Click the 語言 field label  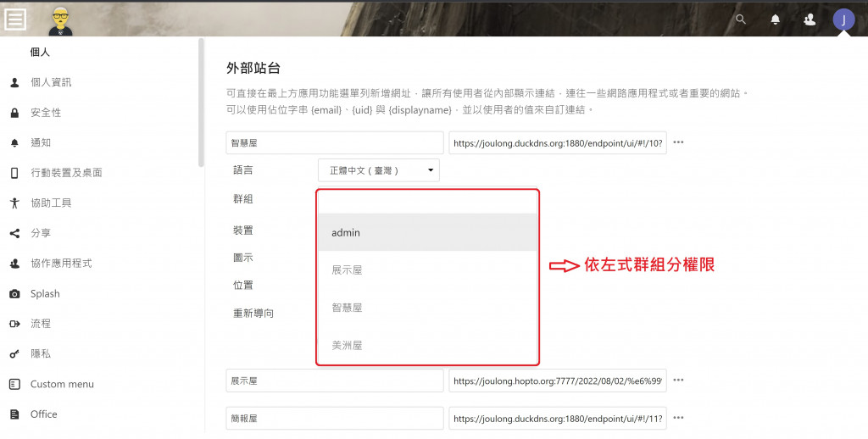(x=243, y=170)
